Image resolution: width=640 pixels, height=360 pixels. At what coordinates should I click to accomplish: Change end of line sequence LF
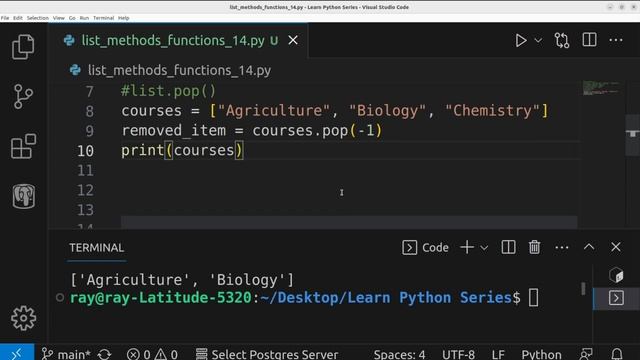pos(498,354)
